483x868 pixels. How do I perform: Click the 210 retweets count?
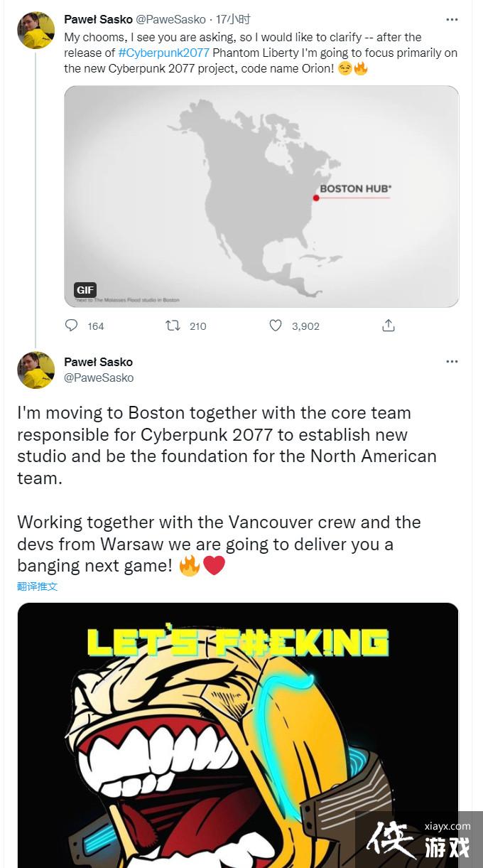click(x=197, y=326)
